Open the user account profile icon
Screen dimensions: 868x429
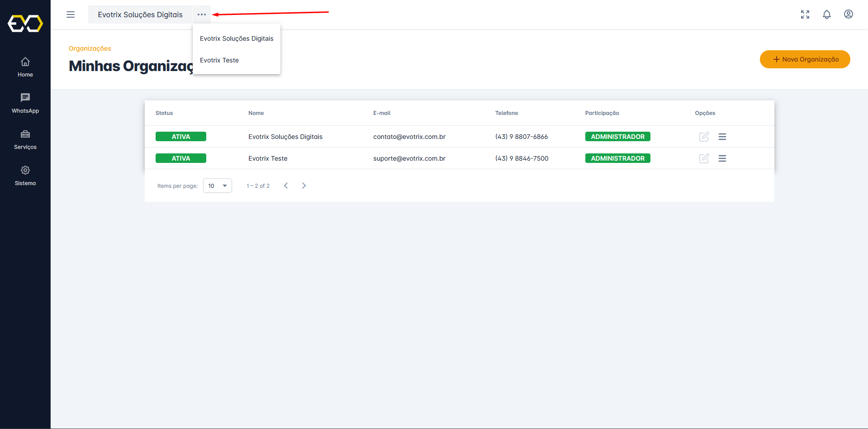[x=848, y=14]
